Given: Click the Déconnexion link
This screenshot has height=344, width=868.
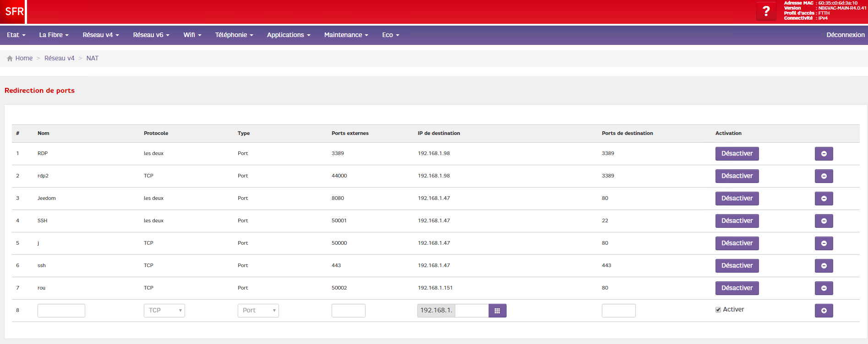Looking at the screenshot, I should (845, 35).
